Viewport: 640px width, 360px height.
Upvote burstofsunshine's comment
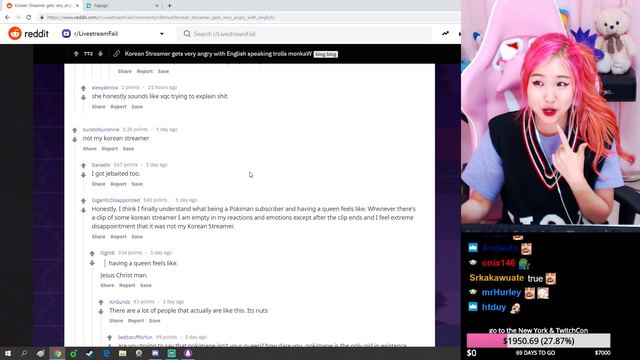[75, 130]
